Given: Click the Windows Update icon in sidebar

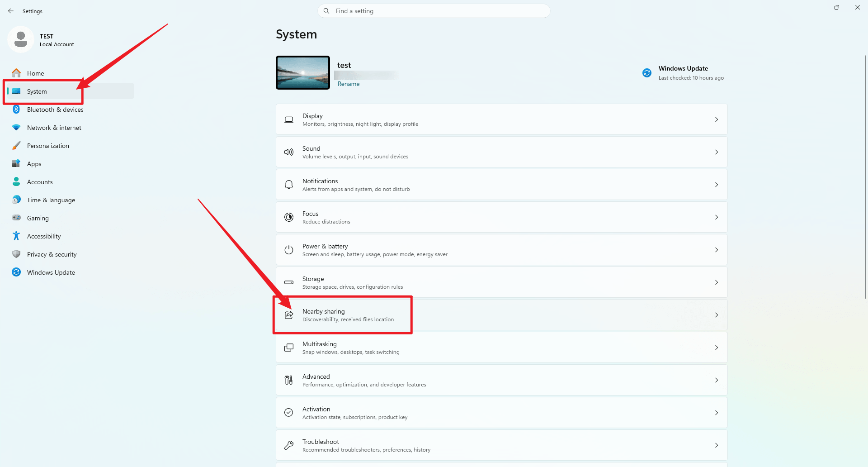Looking at the screenshot, I should tap(16, 272).
